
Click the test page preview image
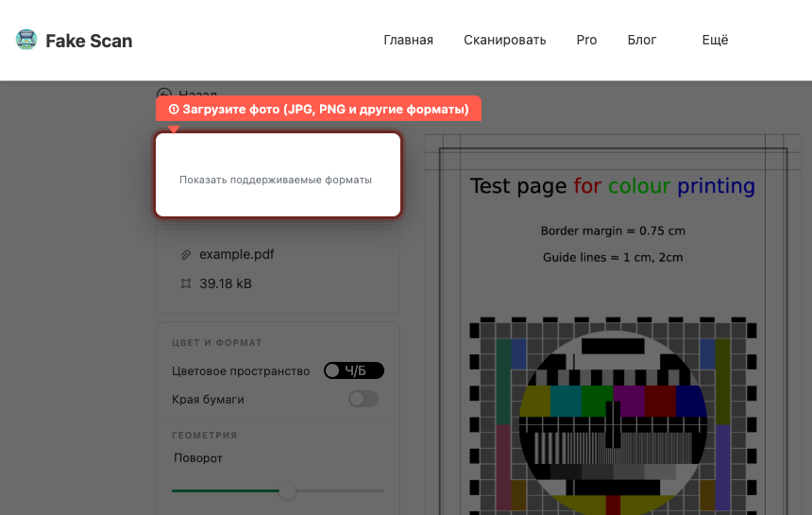pos(613,324)
